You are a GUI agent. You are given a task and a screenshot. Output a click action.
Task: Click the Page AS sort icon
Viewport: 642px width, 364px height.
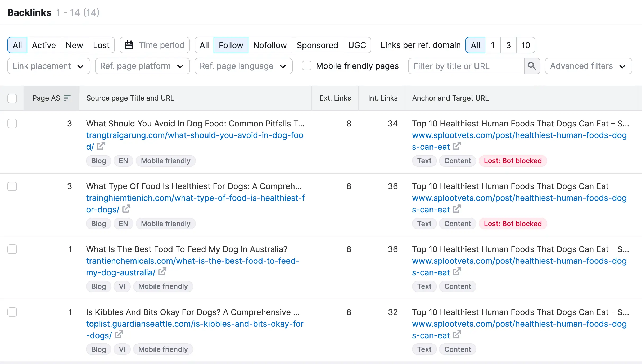[67, 98]
